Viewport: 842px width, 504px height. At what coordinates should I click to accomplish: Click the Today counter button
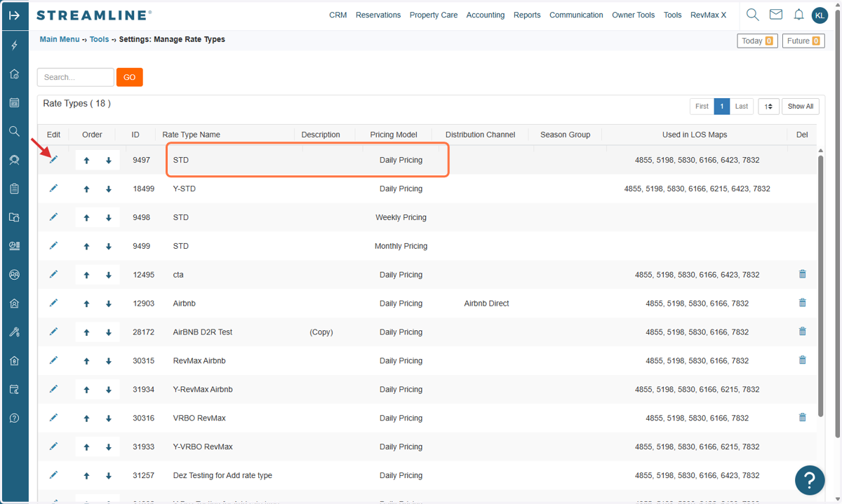(x=757, y=41)
